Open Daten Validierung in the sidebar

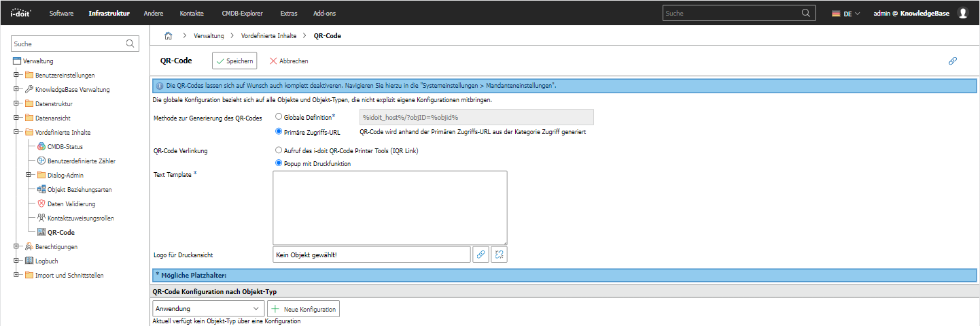[x=71, y=204]
